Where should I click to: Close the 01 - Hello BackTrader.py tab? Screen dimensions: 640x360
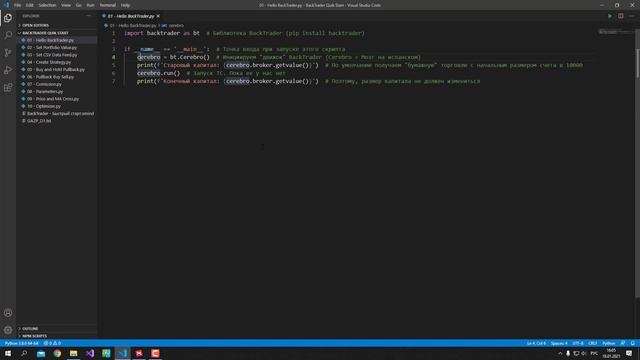pyautogui.click(x=158, y=16)
